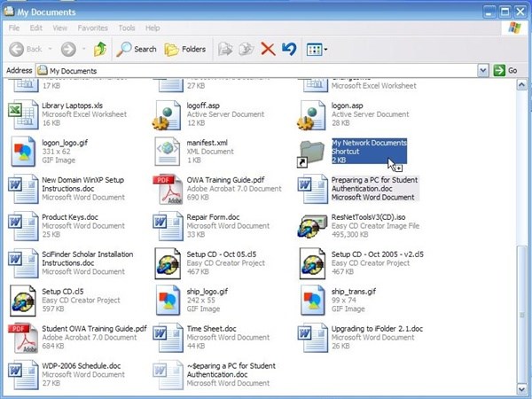Click the Up folder toolbar icon
The image size is (532, 399).
pyautogui.click(x=100, y=49)
